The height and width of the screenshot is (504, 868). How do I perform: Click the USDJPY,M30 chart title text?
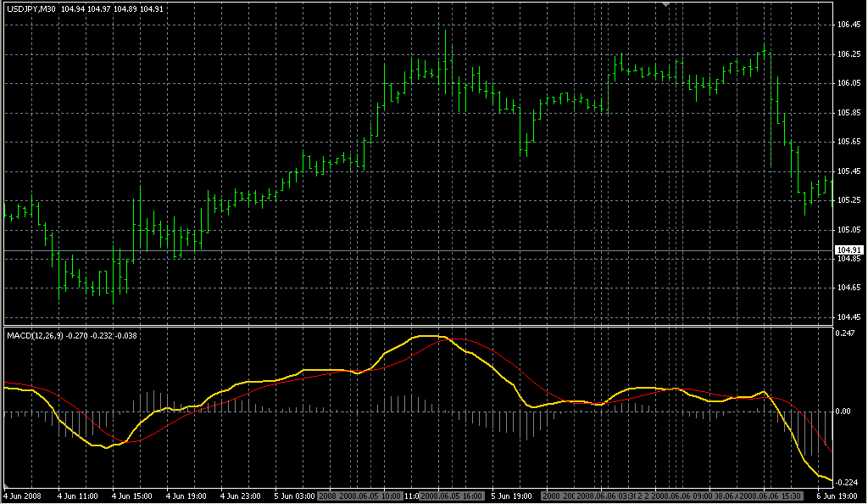[x=32, y=9]
